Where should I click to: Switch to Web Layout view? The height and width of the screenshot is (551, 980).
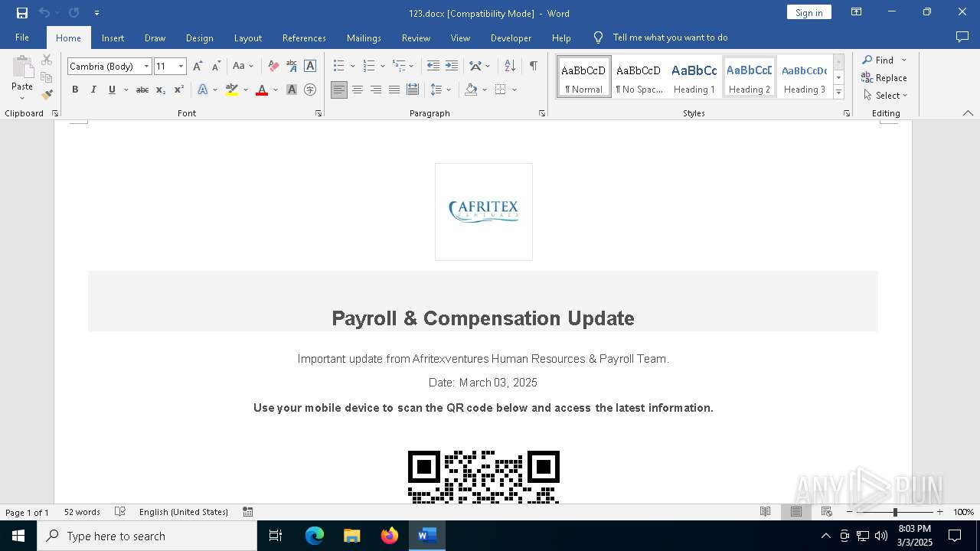pos(827,512)
